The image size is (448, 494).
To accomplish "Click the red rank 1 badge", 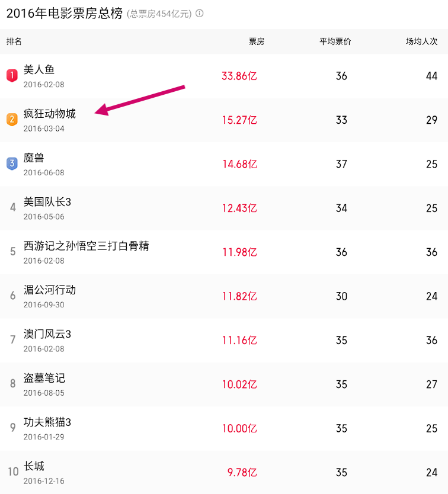I will 12,76.
